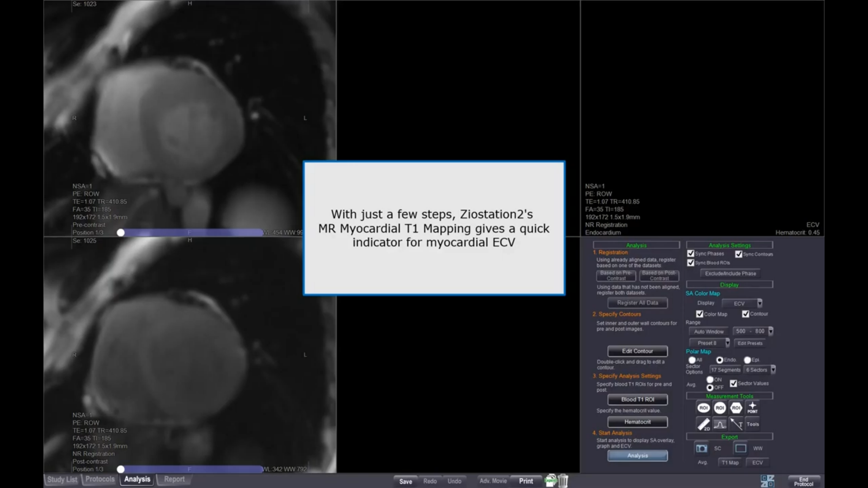This screenshot has width=868, height=488.
Task: Click the export printer icon in bottom toolbar
Action: (551, 481)
